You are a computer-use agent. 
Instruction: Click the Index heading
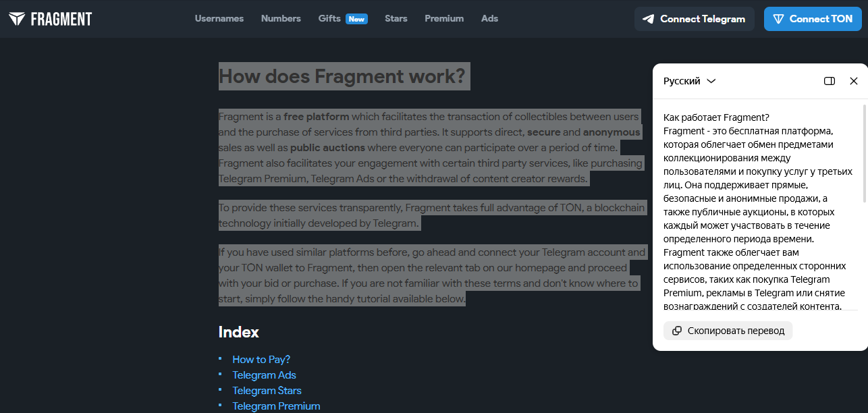[239, 332]
